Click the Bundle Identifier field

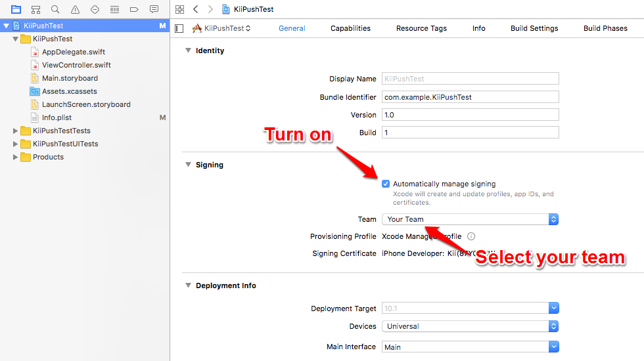pyautogui.click(x=471, y=97)
